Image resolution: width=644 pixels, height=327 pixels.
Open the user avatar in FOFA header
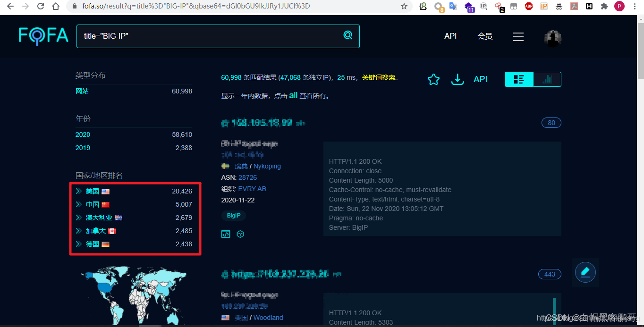(x=553, y=37)
